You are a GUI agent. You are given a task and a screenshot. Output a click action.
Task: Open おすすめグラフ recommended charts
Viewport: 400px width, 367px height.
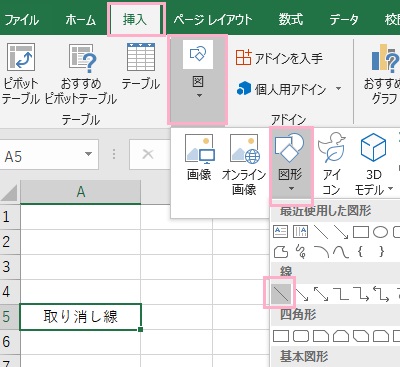coord(383,74)
